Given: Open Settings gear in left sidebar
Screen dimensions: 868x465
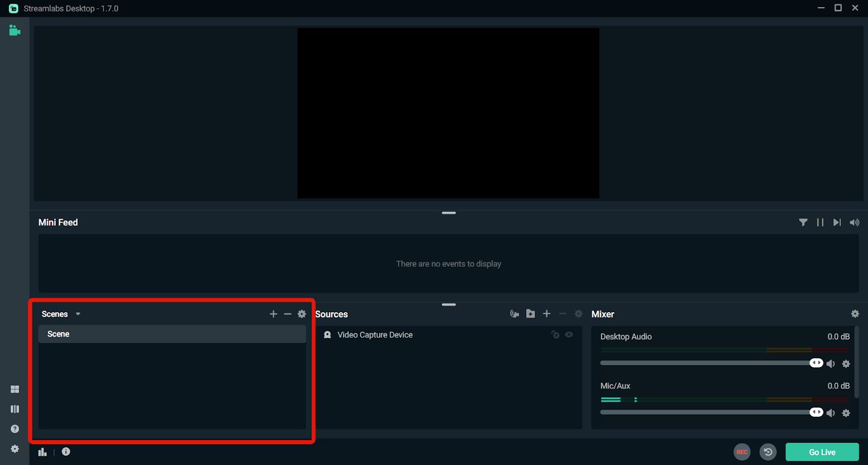Looking at the screenshot, I should [15, 449].
